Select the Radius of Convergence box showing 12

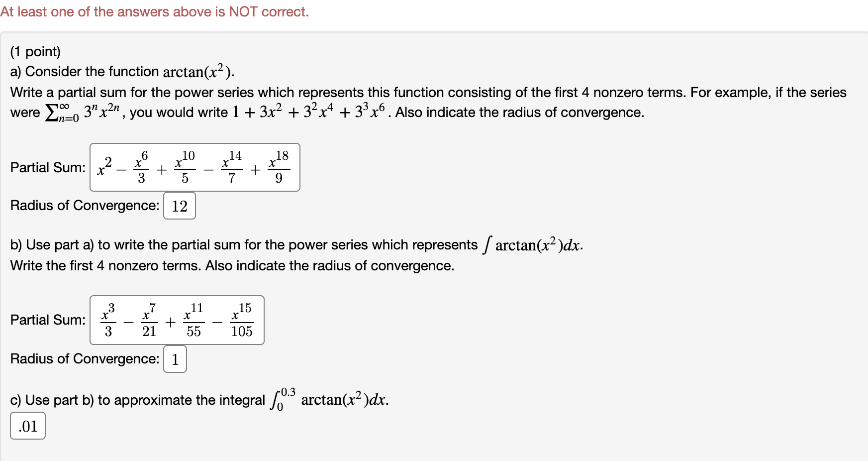click(x=179, y=206)
